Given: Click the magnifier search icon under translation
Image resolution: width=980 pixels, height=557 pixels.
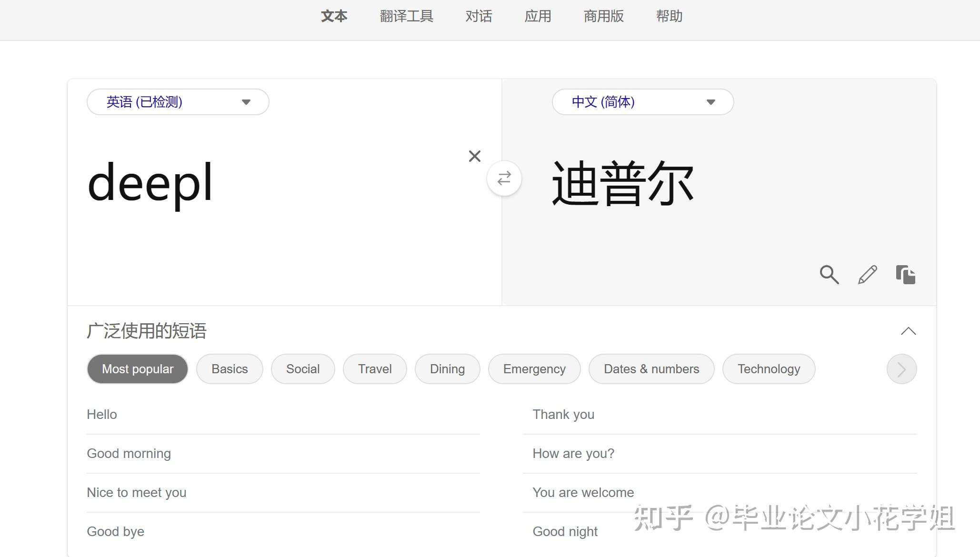Looking at the screenshot, I should (829, 275).
